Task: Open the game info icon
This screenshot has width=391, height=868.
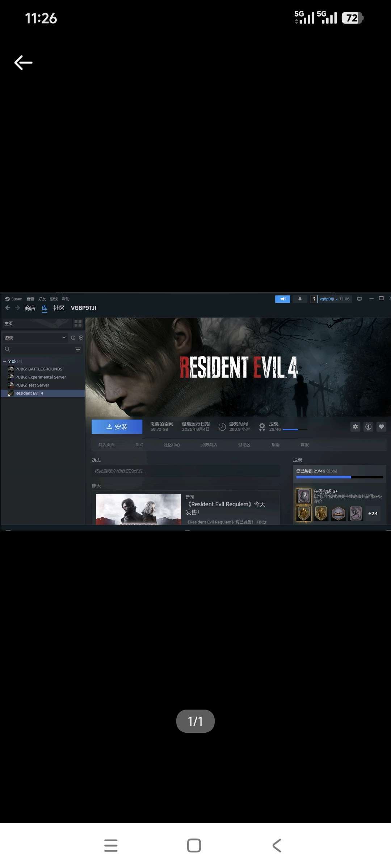Action: tap(368, 427)
